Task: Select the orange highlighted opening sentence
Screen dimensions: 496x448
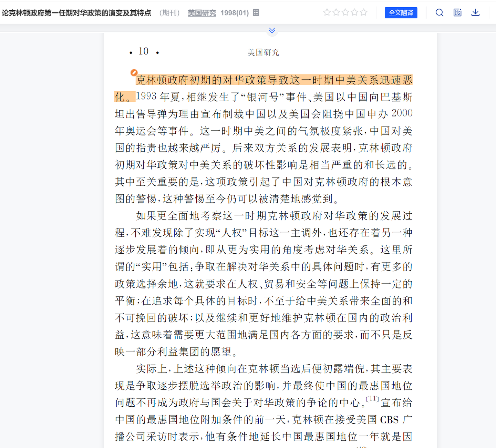Action: (x=272, y=80)
